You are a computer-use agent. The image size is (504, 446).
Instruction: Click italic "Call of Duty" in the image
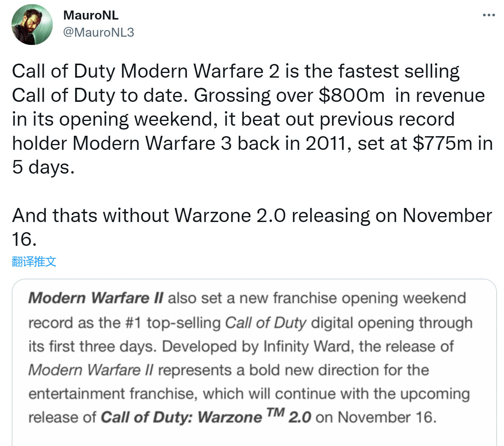pos(265,323)
